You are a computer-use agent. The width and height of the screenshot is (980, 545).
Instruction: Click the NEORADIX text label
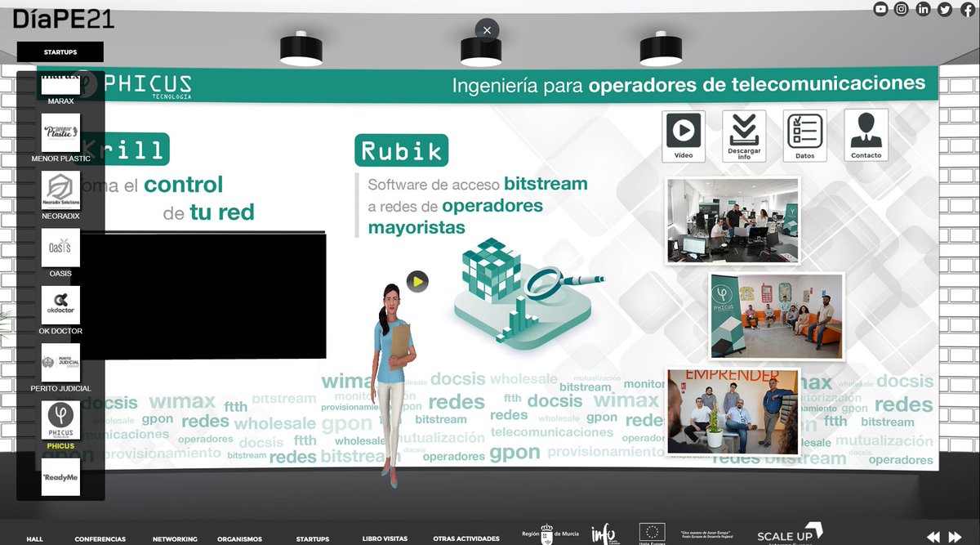pos(60,216)
